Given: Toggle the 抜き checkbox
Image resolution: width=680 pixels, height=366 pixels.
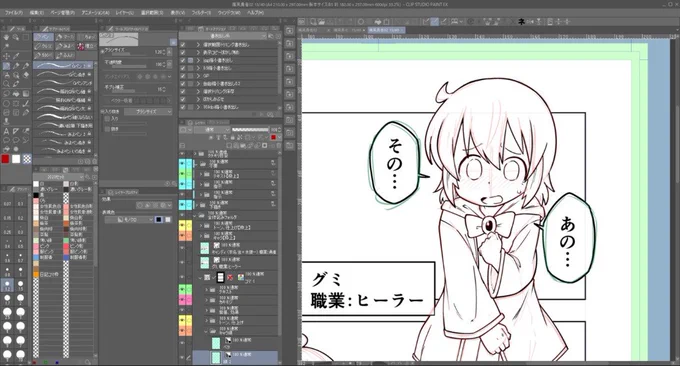Looking at the screenshot, I should point(107,129).
